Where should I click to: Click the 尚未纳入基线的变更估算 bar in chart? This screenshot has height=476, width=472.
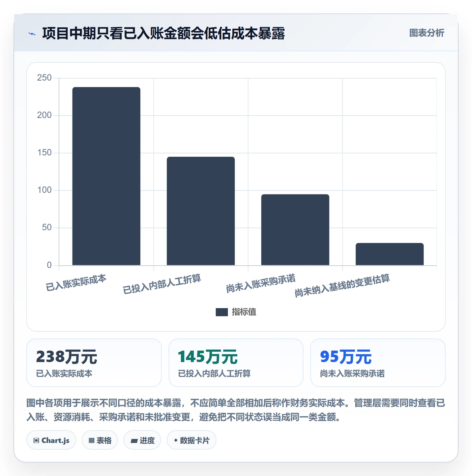(390, 254)
